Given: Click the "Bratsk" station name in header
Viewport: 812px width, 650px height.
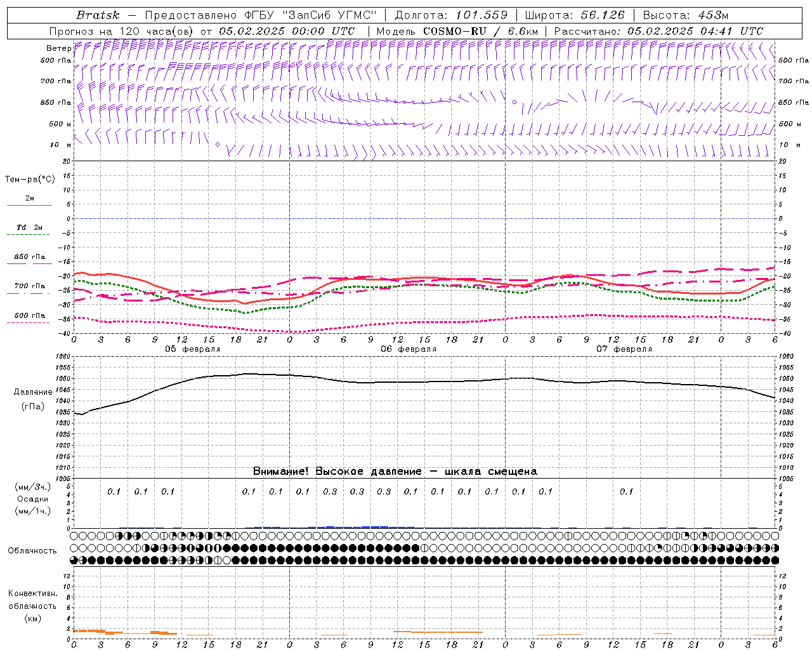Looking at the screenshot, I should tap(98, 15).
